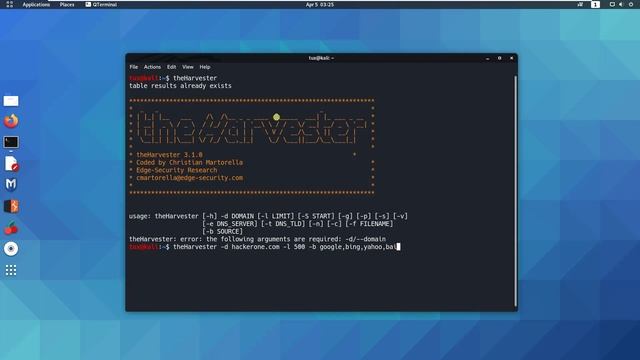Open the Places menu in top bar
Screen dimensions: 640x360
[x=67, y=4]
